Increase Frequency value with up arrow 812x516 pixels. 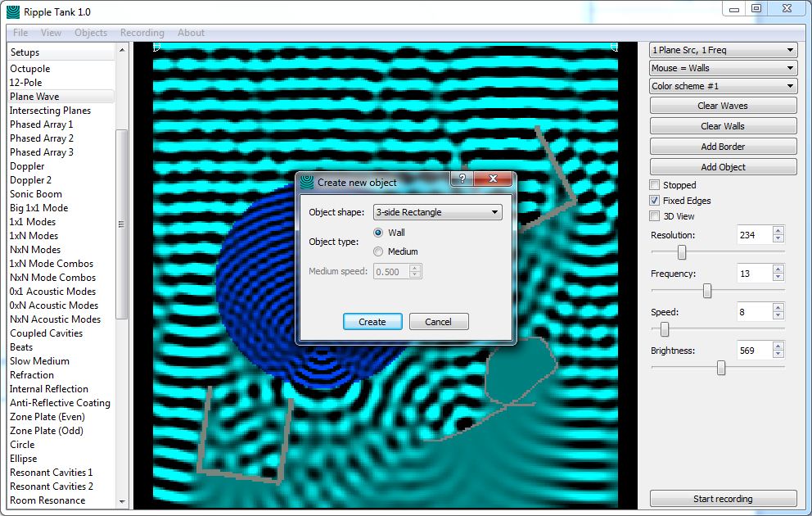[x=778, y=269]
